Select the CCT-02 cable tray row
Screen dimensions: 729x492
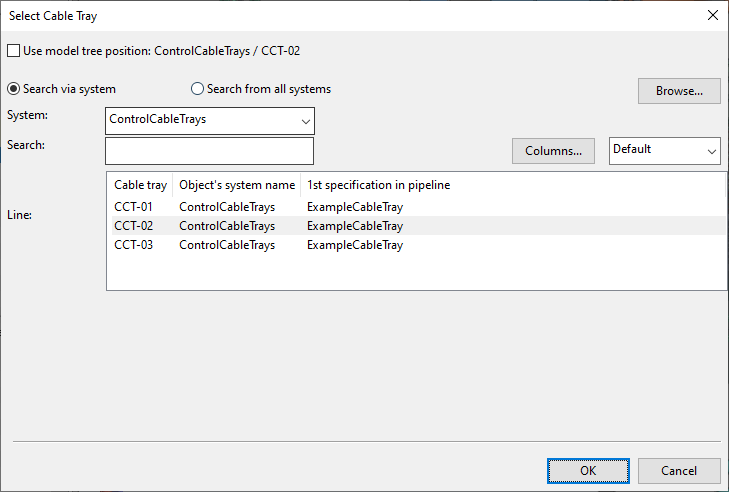click(x=133, y=226)
